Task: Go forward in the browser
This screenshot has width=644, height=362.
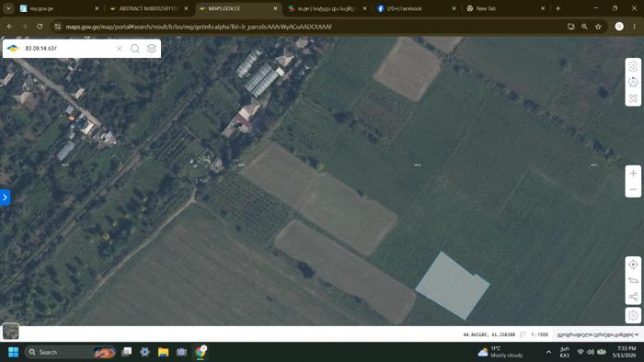Action: pos(25,27)
